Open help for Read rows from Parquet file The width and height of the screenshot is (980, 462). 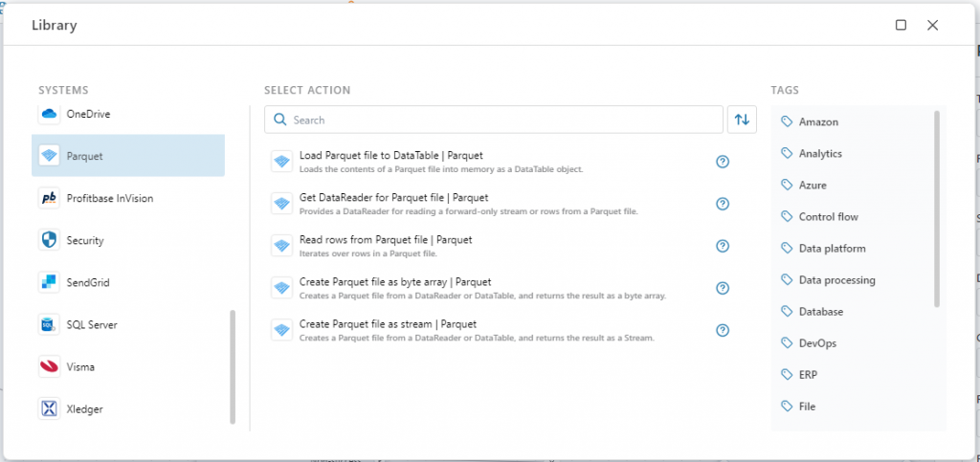[723, 246]
